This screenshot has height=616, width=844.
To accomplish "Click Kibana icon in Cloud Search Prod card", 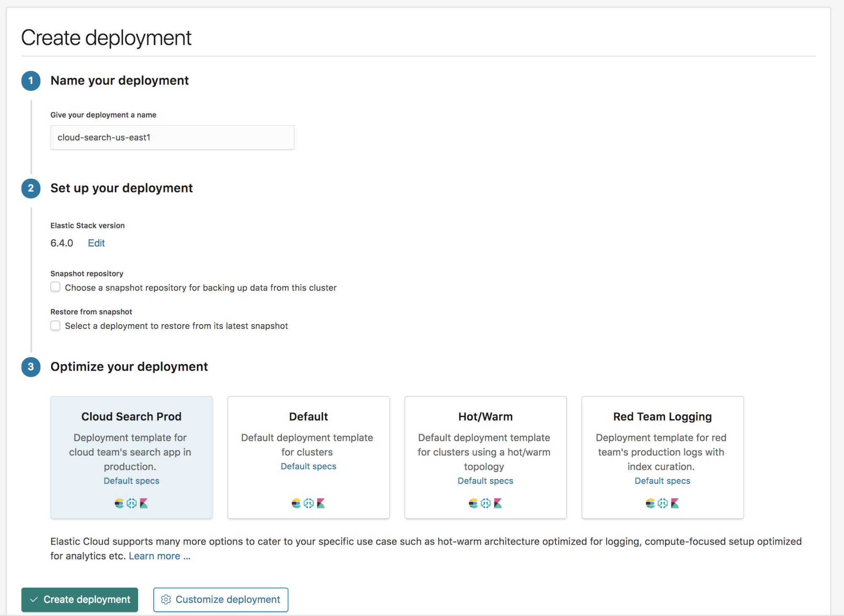I will (144, 503).
